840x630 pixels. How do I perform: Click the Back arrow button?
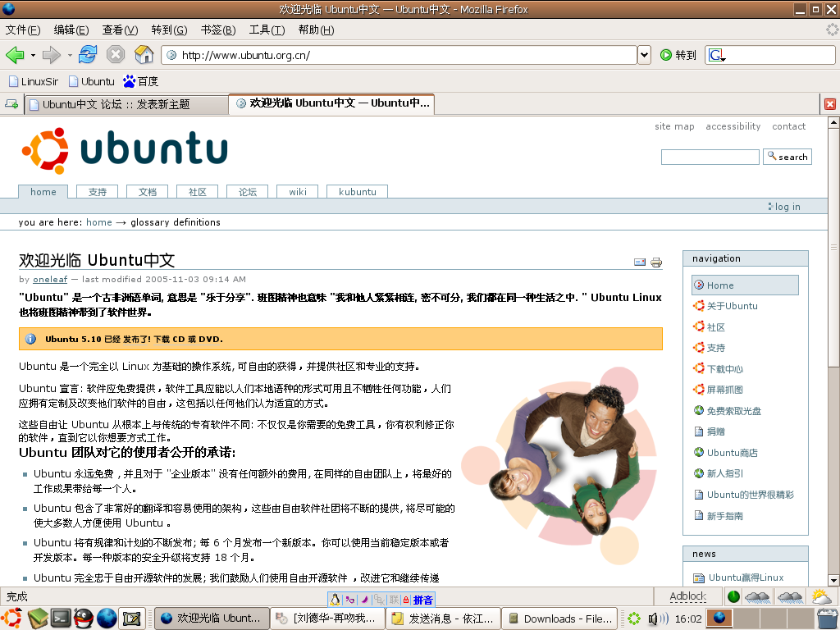click(15, 55)
